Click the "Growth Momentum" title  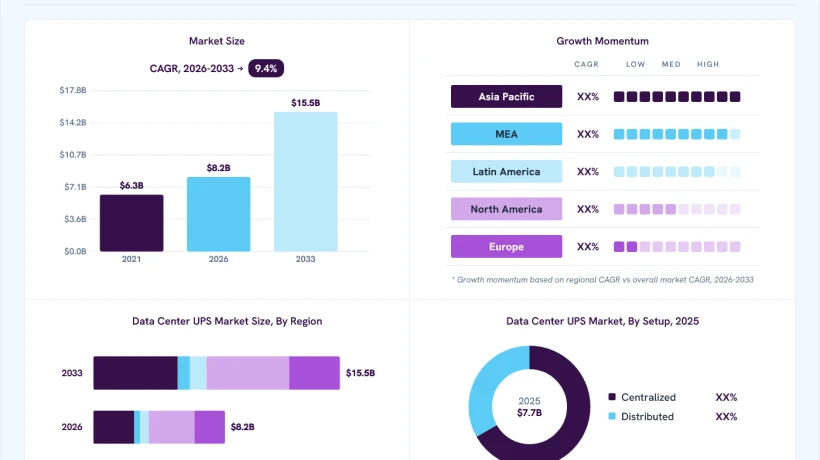point(602,41)
